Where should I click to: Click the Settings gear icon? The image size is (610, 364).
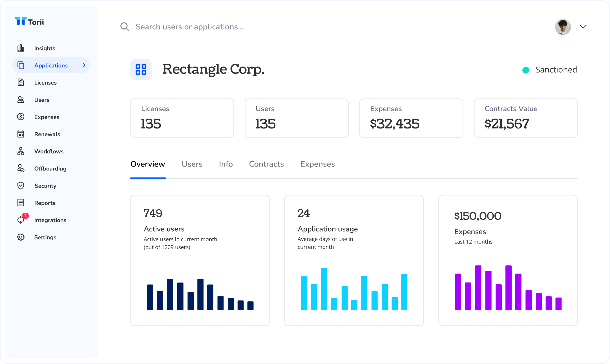tap(21, 237)
